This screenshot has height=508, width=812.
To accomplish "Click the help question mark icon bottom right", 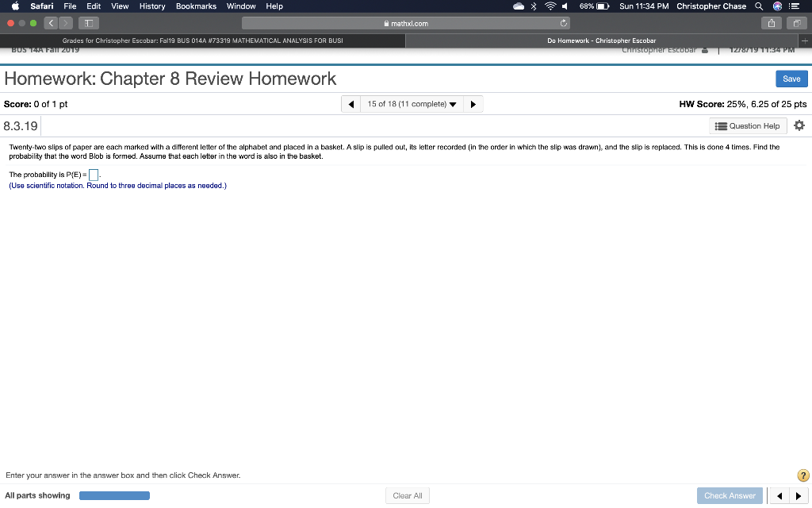I will pos(802,475).
